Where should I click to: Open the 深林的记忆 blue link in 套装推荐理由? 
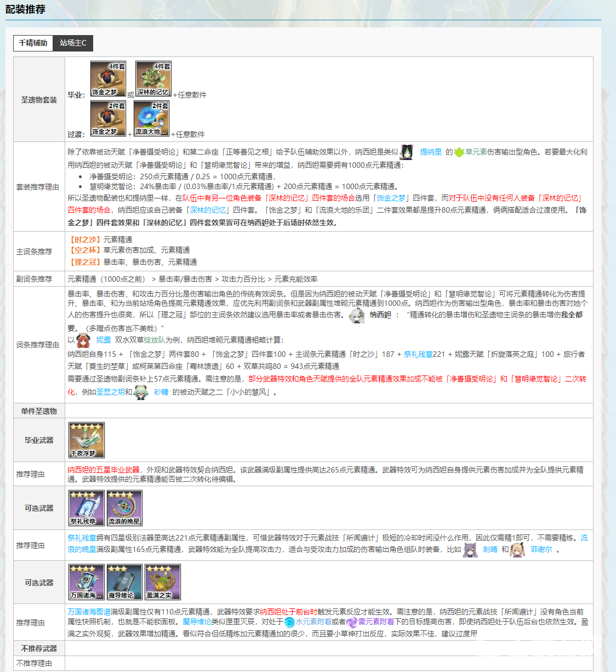pyautogui.click(x=207, y=210)
